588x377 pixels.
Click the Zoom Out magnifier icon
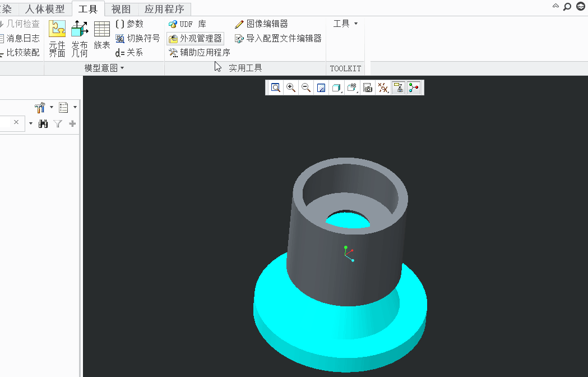(306, 88)
